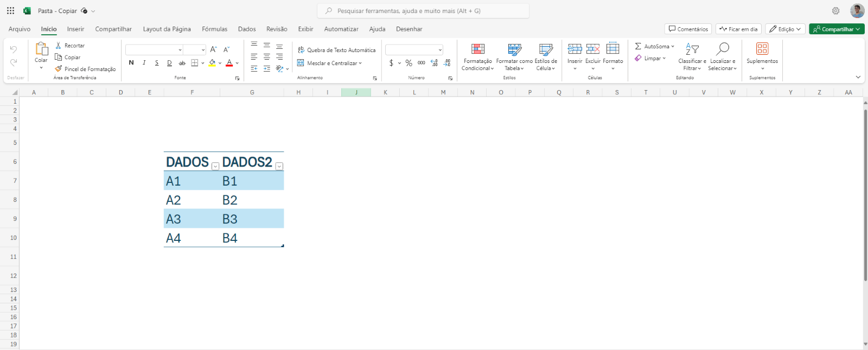This screenshot has height=350, width=868.
Task: Open the DADOS2 column filter dropdown
Action: 279,166
